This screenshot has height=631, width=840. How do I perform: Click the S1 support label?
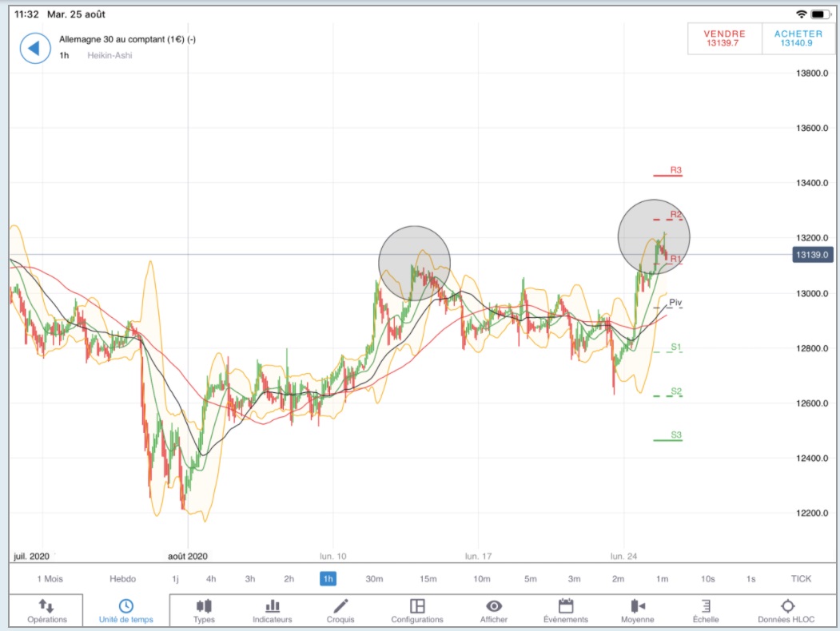pyautogui.click(x=676, y=347)
